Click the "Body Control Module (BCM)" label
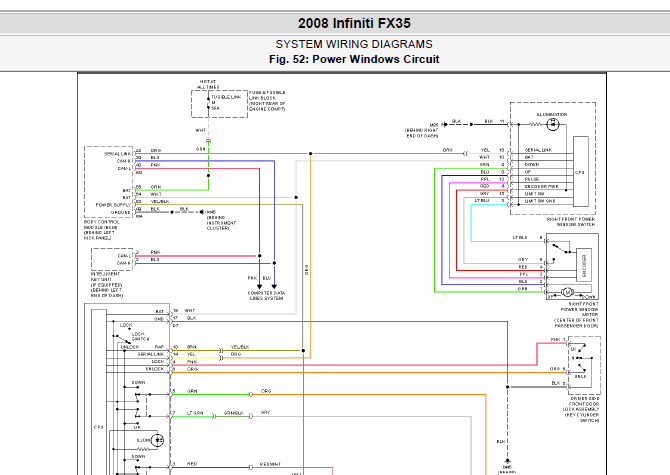670x475 pixels. tap(102, 230)
